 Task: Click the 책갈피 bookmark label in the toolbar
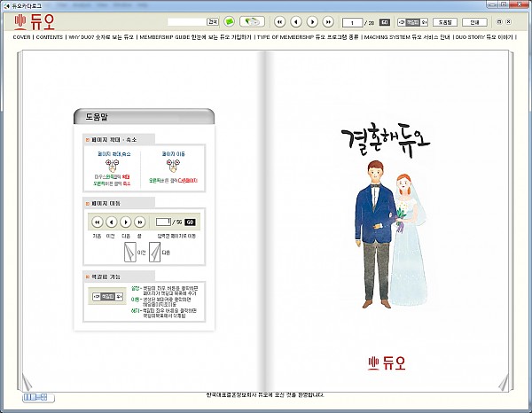click(413, 22)
